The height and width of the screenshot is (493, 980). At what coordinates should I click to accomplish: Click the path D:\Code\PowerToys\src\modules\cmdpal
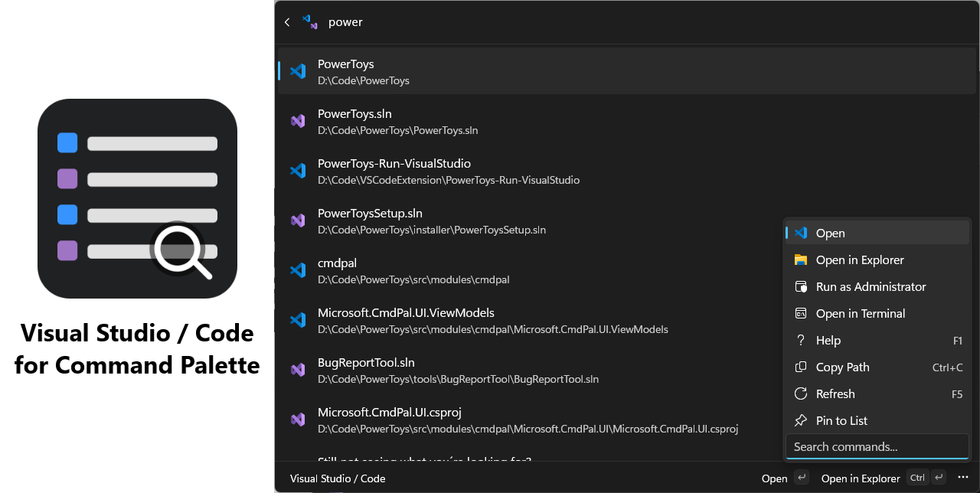(x=413, y=279)
